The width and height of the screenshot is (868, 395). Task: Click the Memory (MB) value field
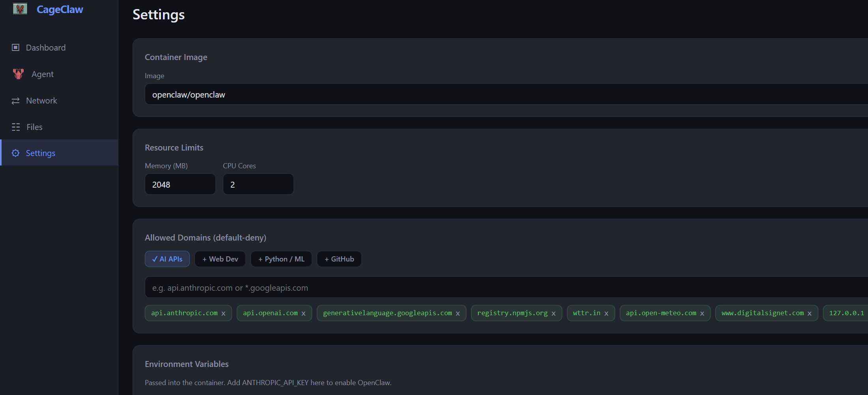180,184
